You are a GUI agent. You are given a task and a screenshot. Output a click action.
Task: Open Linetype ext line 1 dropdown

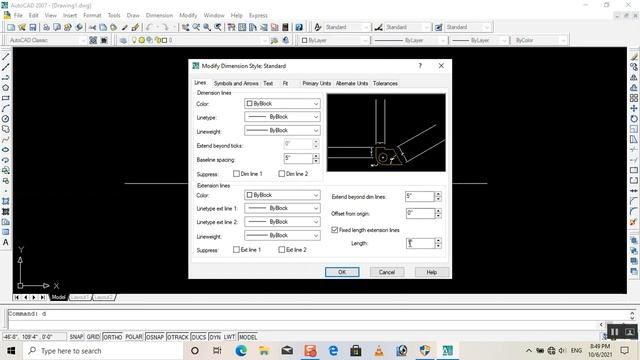(282, 208)
